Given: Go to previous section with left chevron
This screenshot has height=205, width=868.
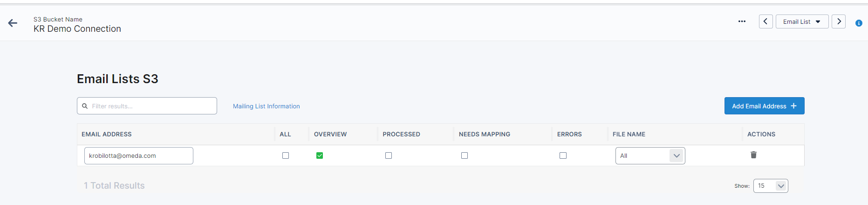Looking at the screenshot, I should (765, 21).
